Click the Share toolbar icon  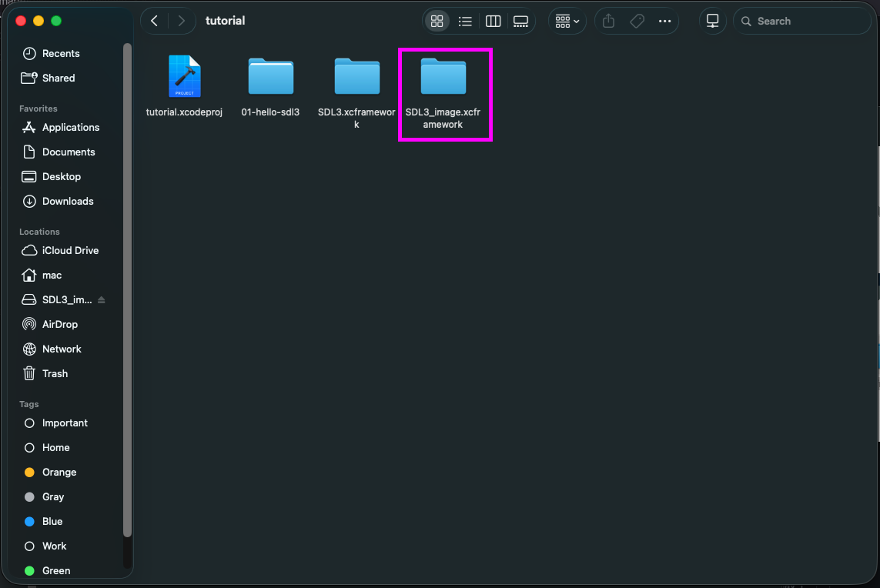click(608, 22)
